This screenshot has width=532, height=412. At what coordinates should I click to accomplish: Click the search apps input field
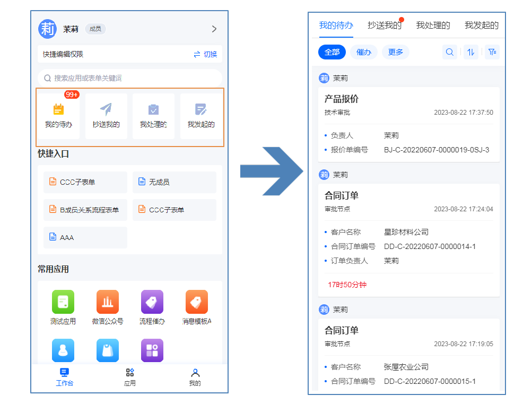pos(130,78)
